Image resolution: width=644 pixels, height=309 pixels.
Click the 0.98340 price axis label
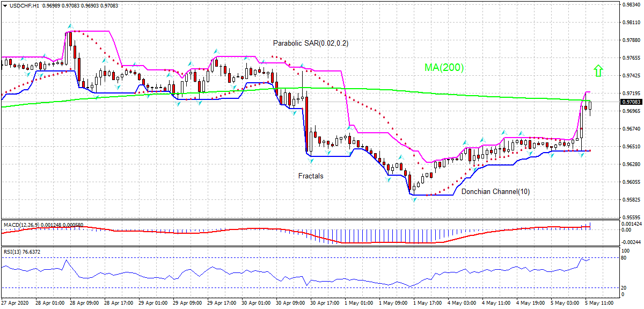(x=632, y=5)
